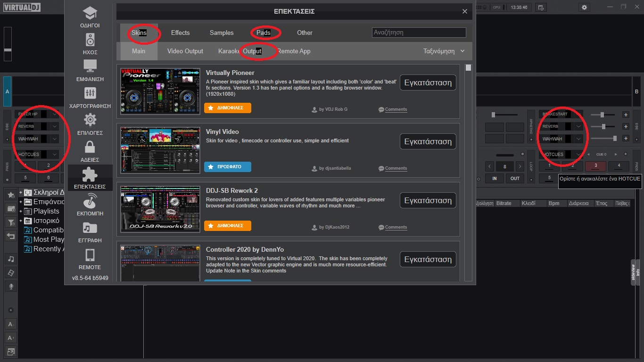Show music files with the note icon
644x362 pixels.
coord(11,259)
